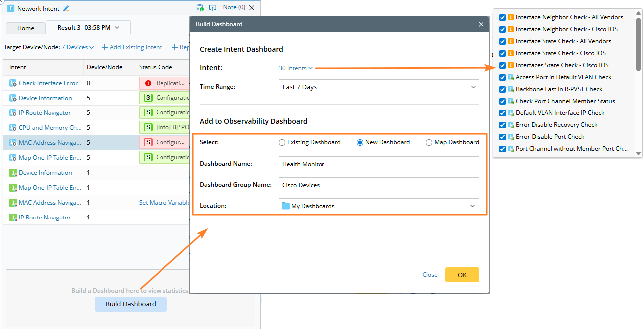
Task: Select the Map Dashboard radio option
Action: [429, 142]
